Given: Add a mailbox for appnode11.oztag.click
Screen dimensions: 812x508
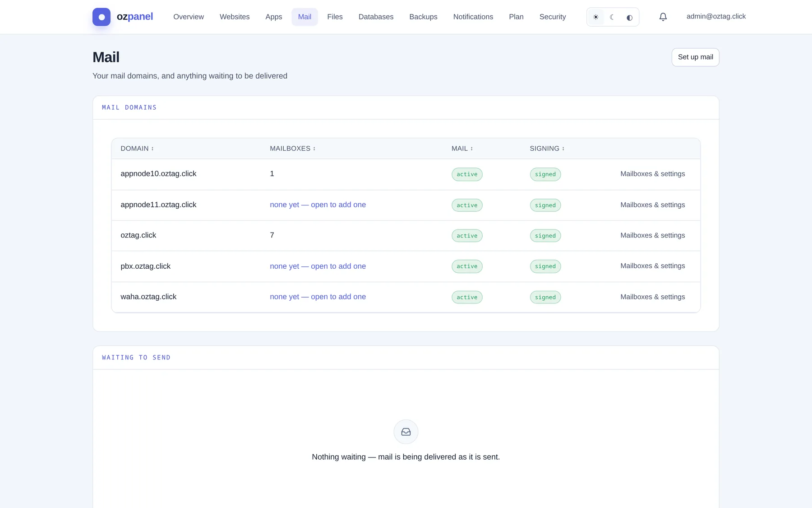Looking at the screenshot, I should click(x=318, y=205).
